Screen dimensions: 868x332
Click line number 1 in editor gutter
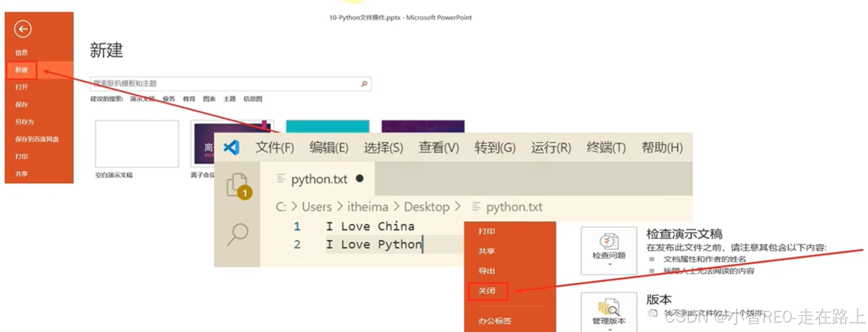coord(297,226)
